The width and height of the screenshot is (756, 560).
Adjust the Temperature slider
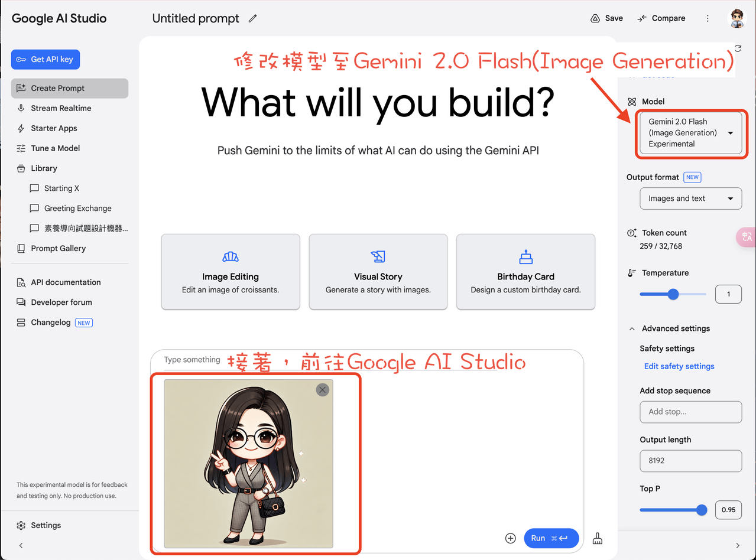[673, 294]
